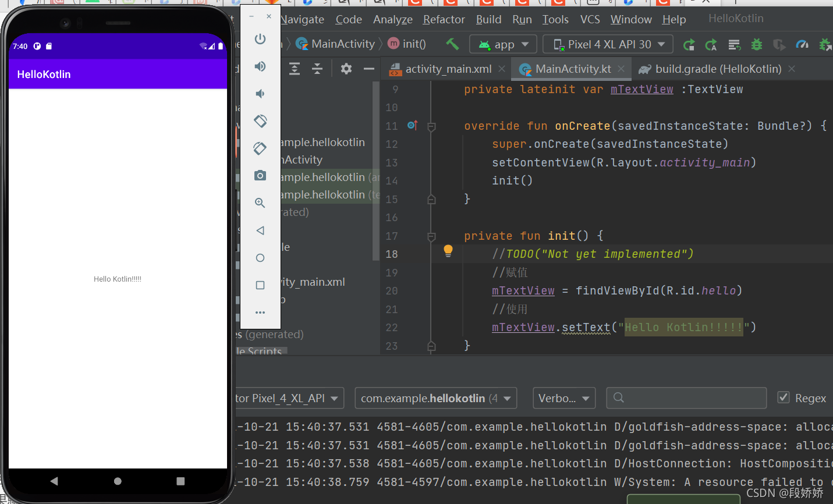Open the Logcat device Pixel_4_XL_API dropdown

[289, 398]
